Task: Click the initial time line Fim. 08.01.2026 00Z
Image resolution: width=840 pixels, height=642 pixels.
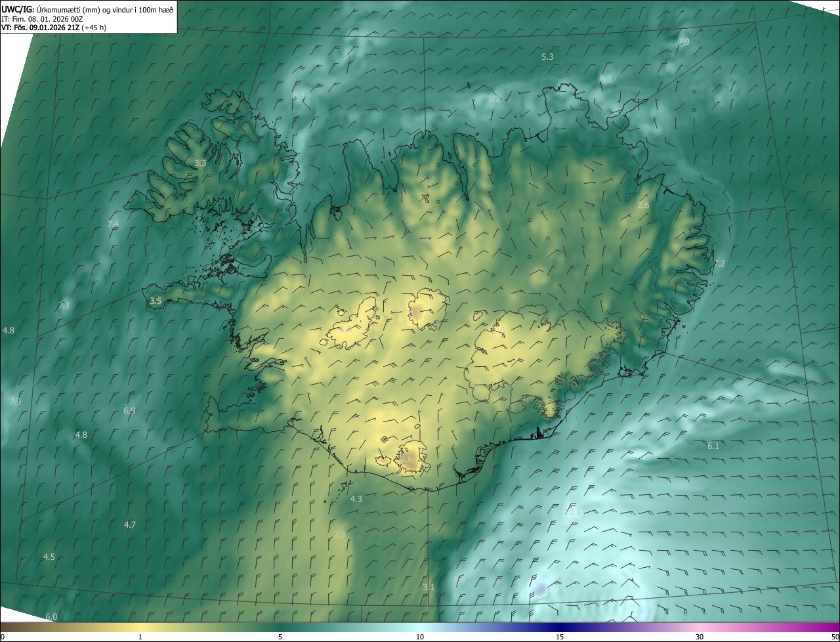Action: click(45, 18)
